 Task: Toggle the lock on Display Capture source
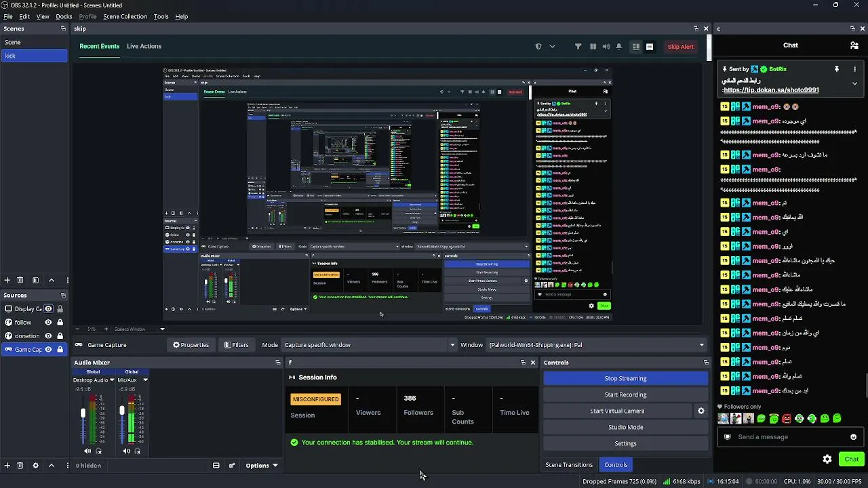tap(60, 309)
